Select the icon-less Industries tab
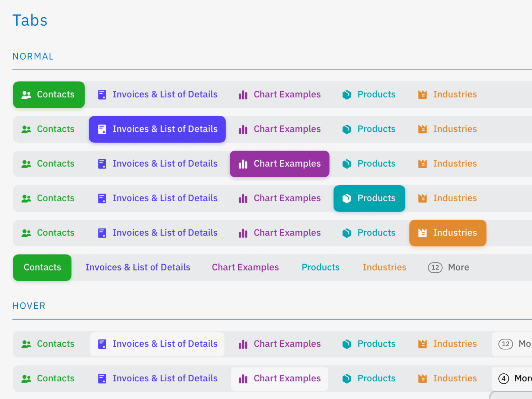 pyautogui.click(x=384, y=267)
